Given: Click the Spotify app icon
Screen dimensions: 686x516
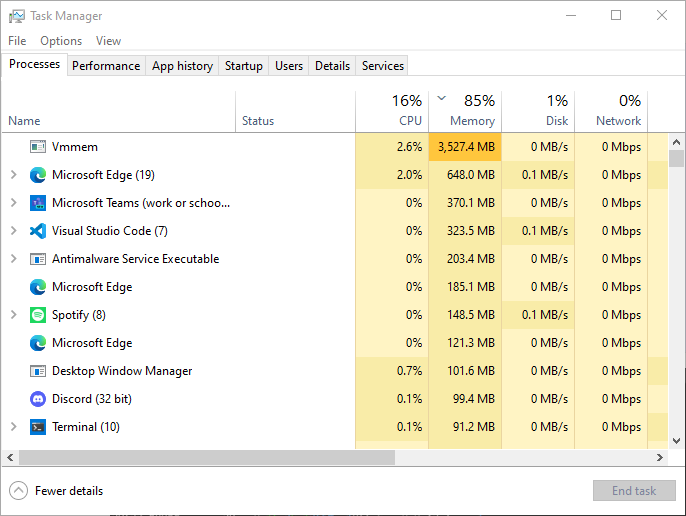Looking at the screenshot, I should [x=38, y=315].
